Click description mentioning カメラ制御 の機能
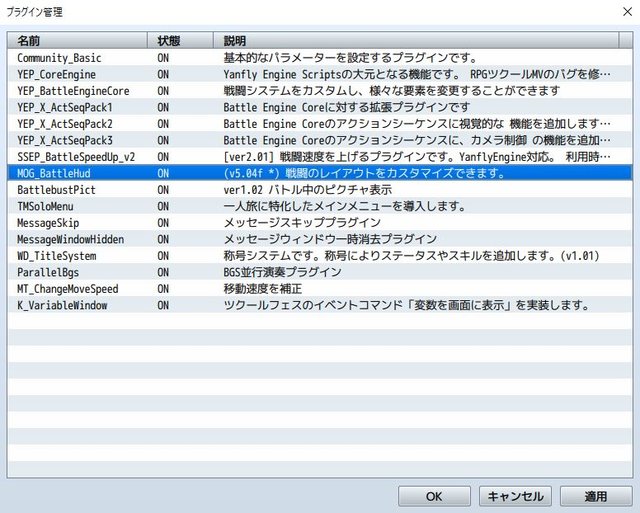Viewport: 640px width, 513px height. point(417,140)
